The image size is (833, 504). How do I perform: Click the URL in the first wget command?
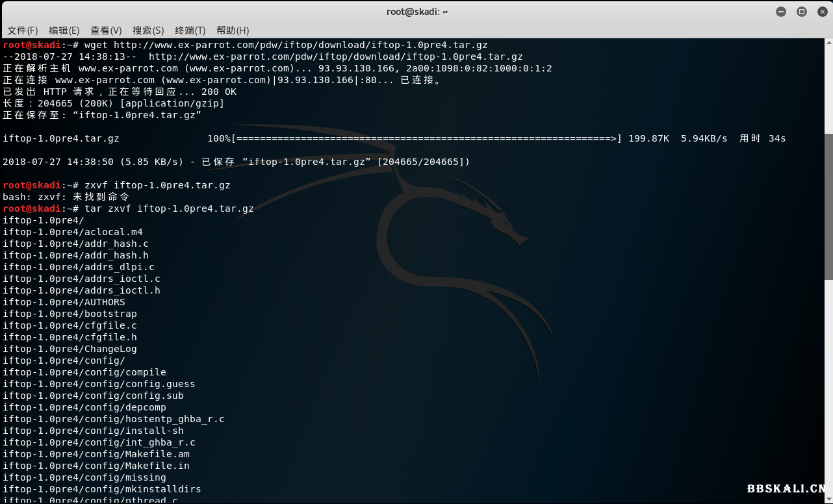point(300,45)
